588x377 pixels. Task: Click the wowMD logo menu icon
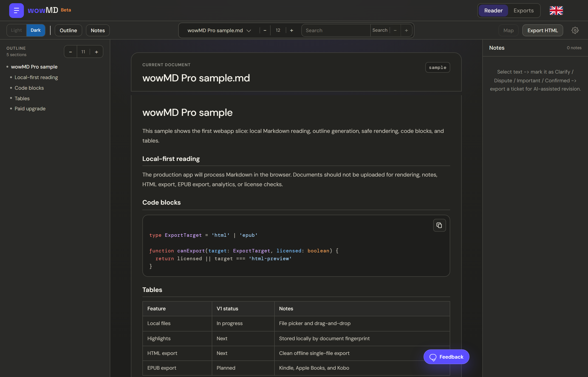tap(16, 11)
